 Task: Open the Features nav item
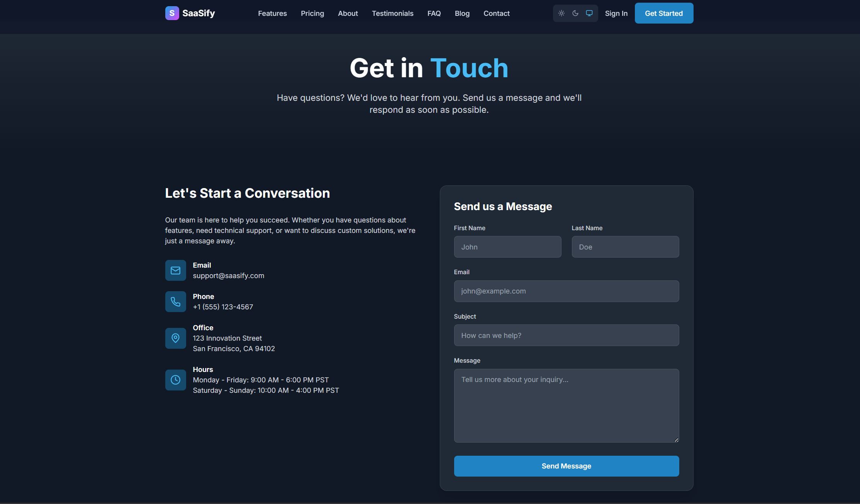point(272,14)
